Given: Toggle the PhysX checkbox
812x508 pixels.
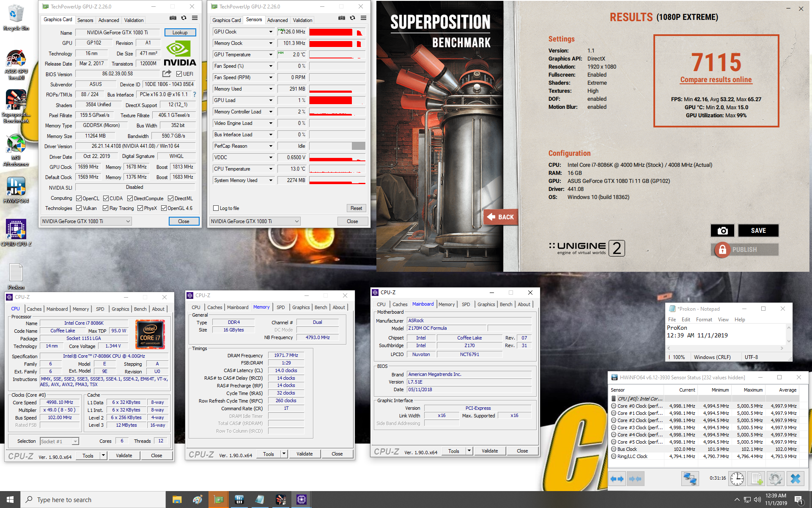Looking at the screenshot, I should [140, 208].
